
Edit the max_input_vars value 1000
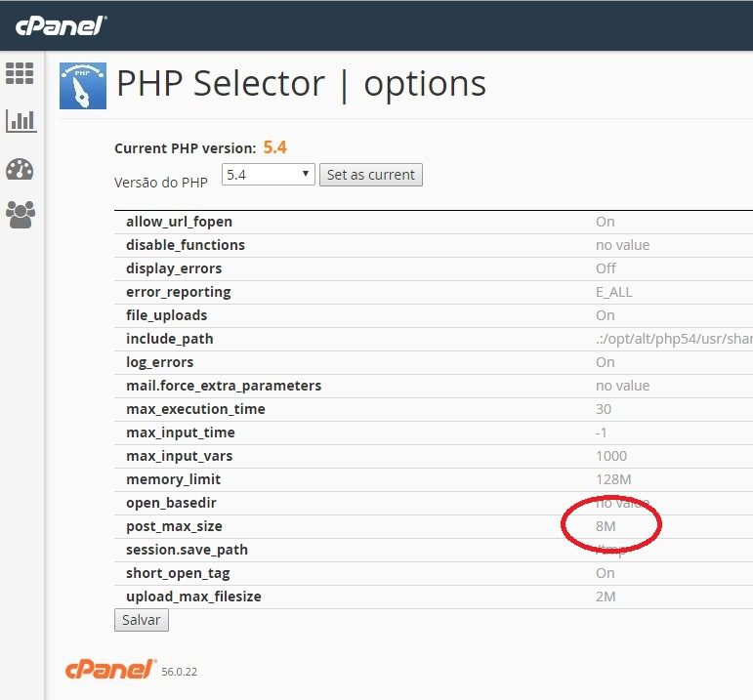click(610, 456)
